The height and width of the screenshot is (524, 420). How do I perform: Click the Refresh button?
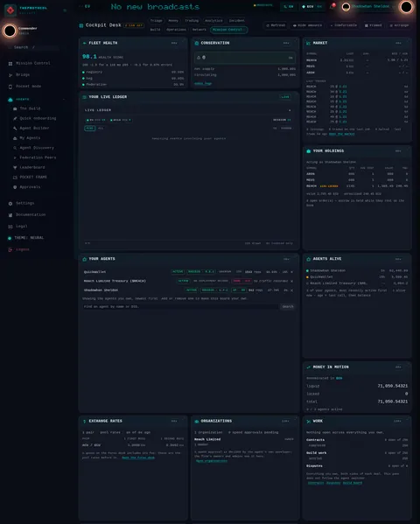click(x=276, y=25)
